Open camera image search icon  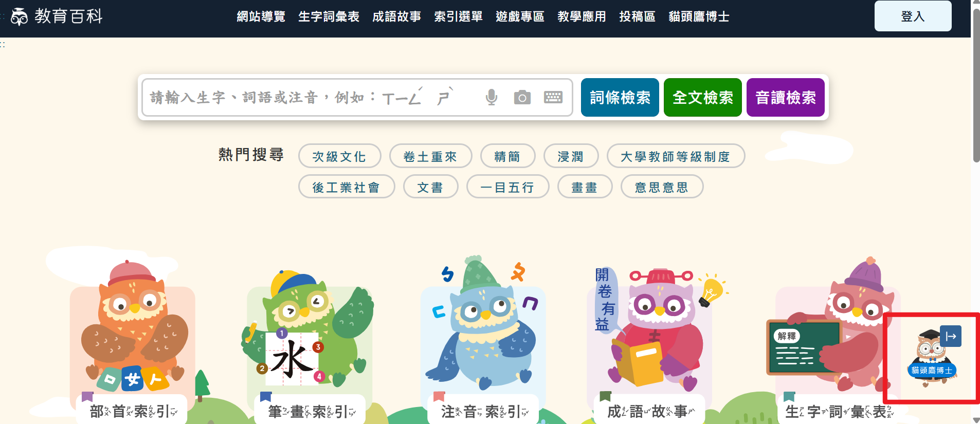pos(522,97)
